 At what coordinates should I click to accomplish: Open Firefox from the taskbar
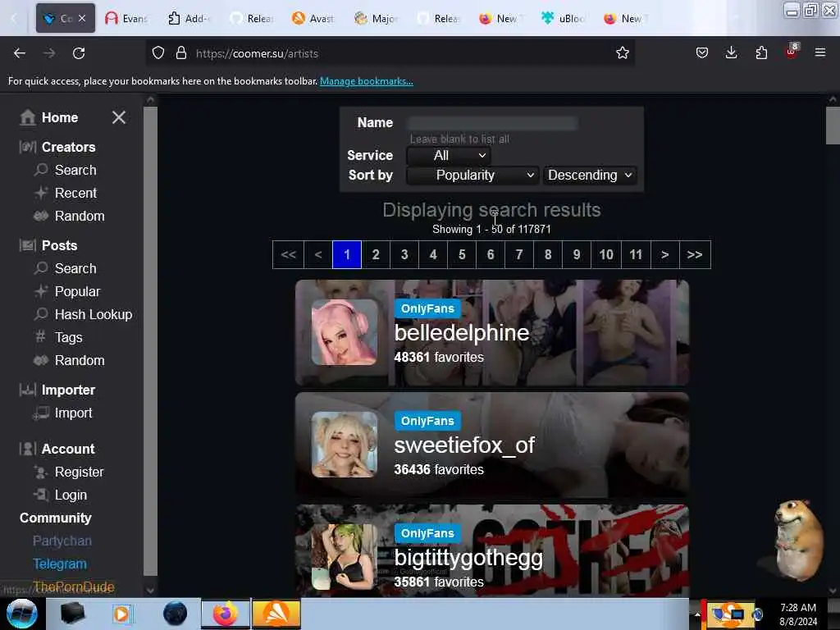point(226,614)
